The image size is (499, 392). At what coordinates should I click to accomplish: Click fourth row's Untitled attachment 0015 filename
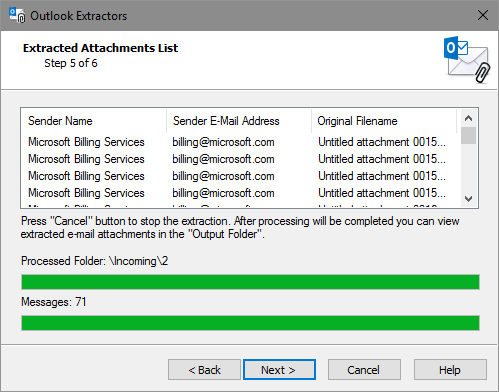click(x=382, y=193)
